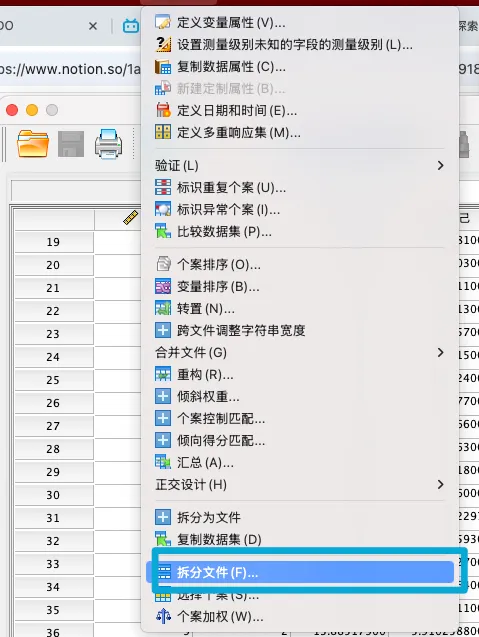The width and height of the screenshot is (479, 637).
Task: Click the gray save disk icon
Action: pos(71,144)
